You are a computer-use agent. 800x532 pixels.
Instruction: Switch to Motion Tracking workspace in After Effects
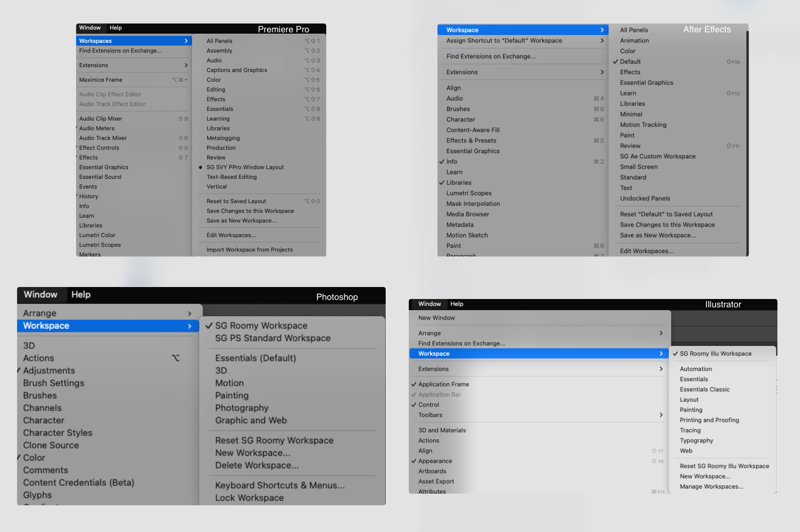[643, 125]
